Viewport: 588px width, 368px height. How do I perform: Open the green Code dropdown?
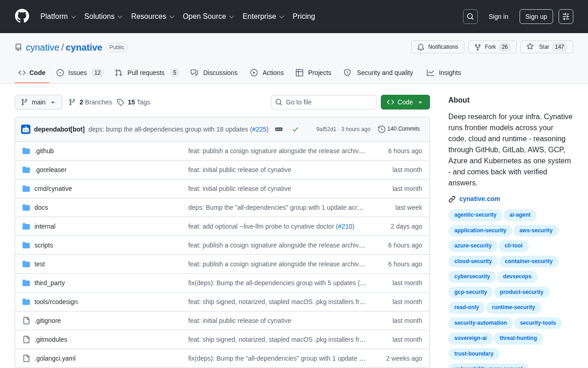[405, 102]
